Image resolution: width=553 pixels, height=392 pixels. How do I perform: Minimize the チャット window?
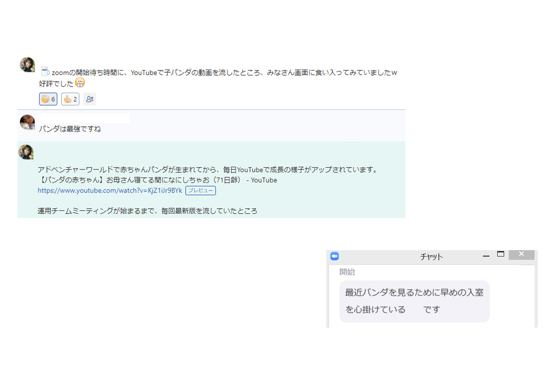[x=486, y=256]
